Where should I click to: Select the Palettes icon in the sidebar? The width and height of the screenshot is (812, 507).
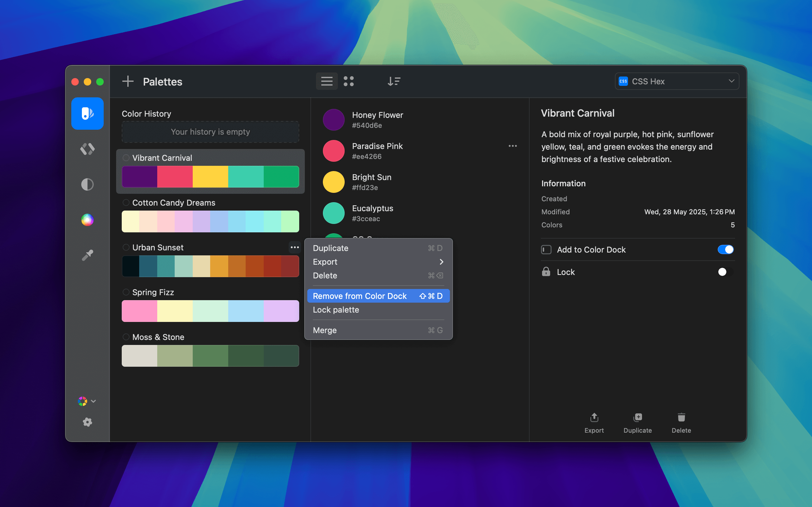[x=87, y=113]
